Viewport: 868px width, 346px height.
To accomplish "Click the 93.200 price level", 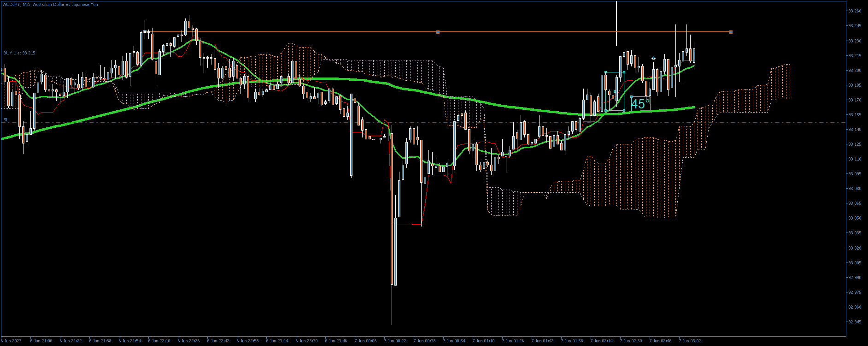I will [855, 70].
